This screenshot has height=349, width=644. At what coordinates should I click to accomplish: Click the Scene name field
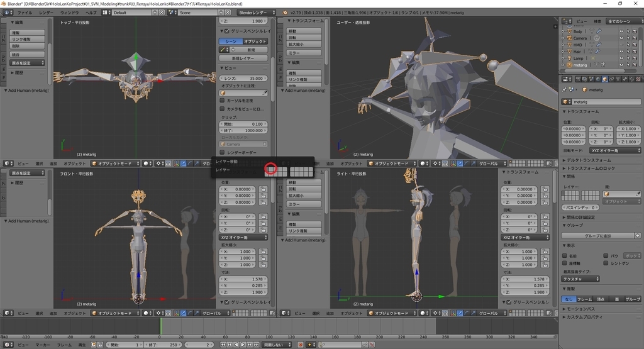click(x=197, y=13)
